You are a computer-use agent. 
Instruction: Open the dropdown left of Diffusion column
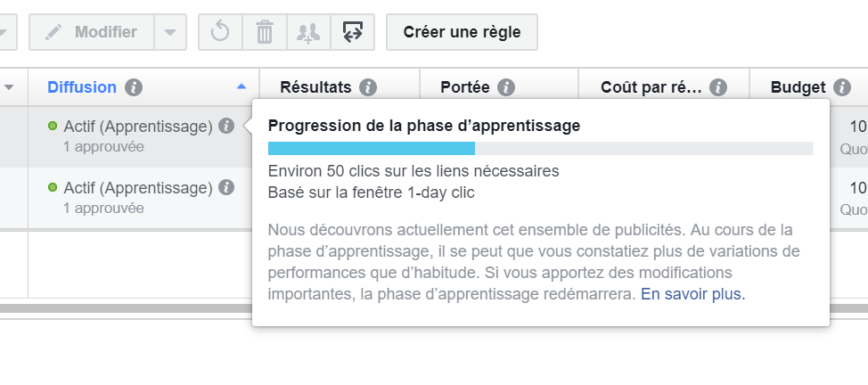(x=10, y=87)
